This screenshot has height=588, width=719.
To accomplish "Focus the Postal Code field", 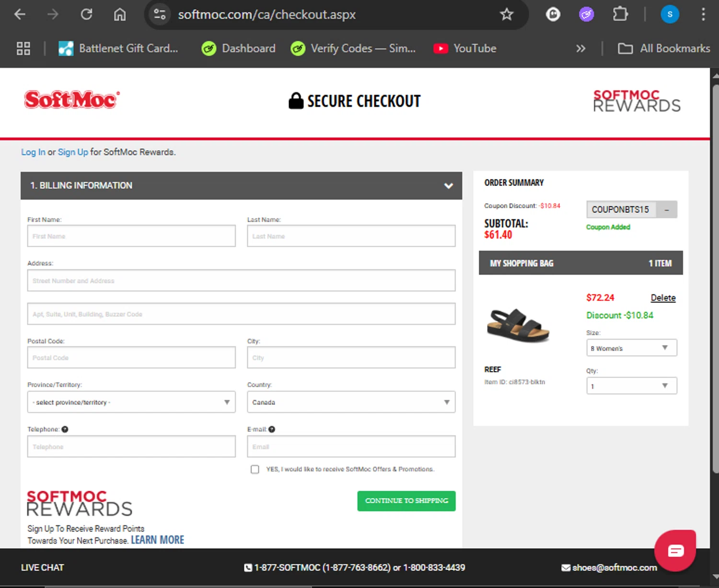I will pyautogui.click(x=131, y=357).
